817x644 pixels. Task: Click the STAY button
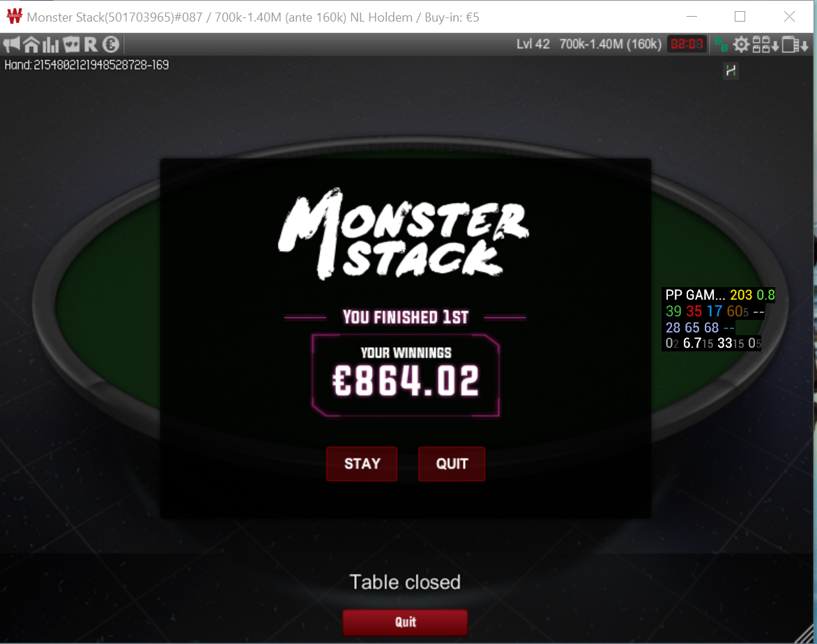(x=362, y=463)
